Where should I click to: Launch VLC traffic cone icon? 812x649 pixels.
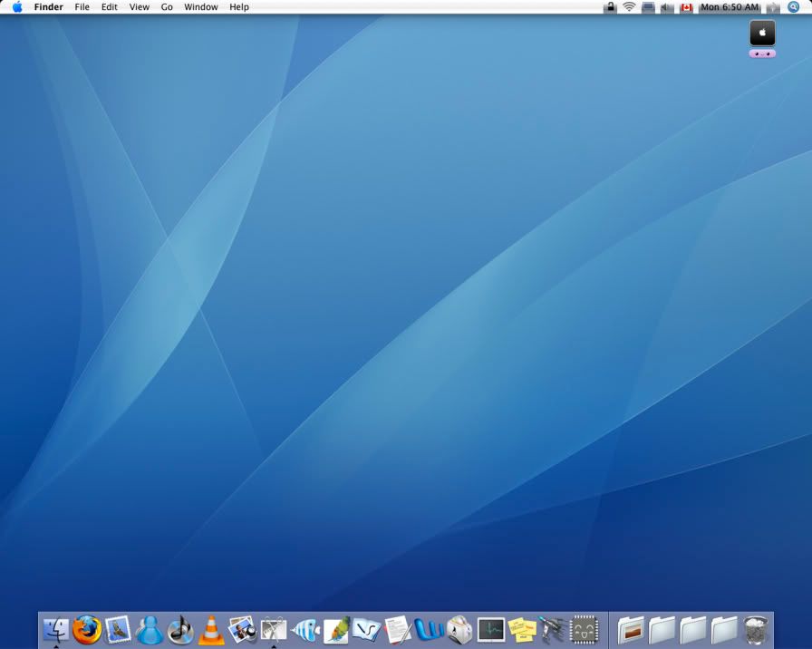[x=211, y=630]
